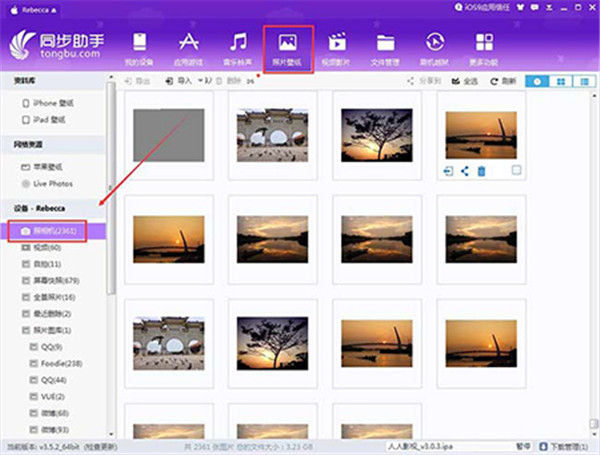Click 全选 to select all photos
This screenshot has width=600, height=455.
tap(463, 80)
